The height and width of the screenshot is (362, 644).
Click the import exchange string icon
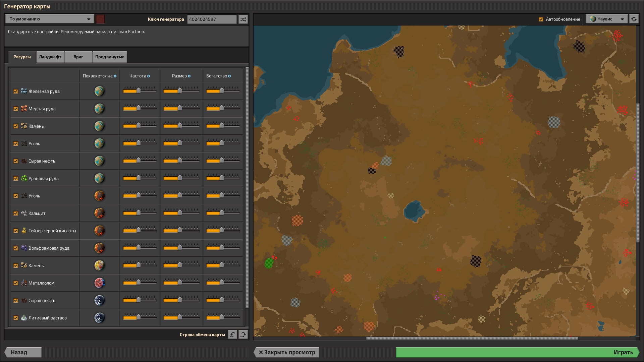(x=232, y=335)
